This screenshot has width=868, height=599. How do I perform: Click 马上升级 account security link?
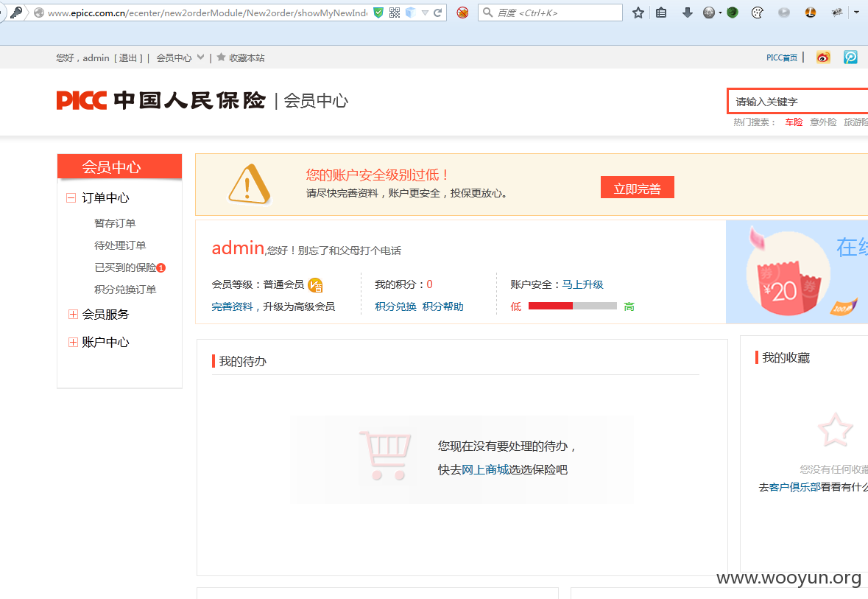point(583,285)
